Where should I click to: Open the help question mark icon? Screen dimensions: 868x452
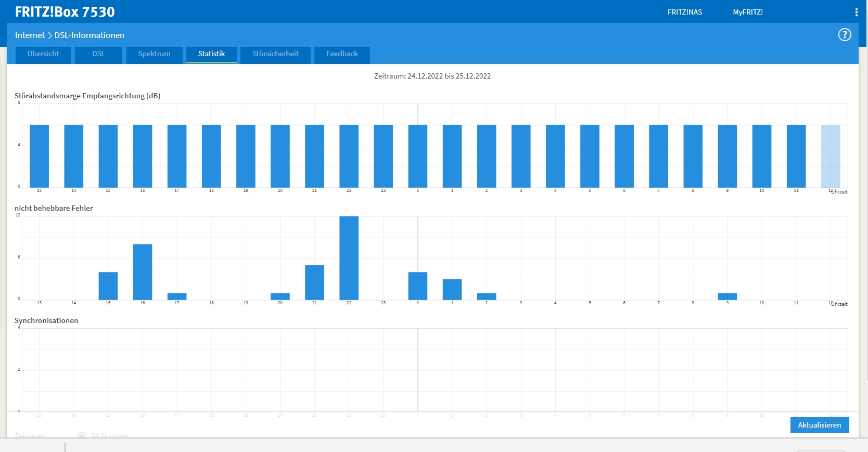pos(845,35)
